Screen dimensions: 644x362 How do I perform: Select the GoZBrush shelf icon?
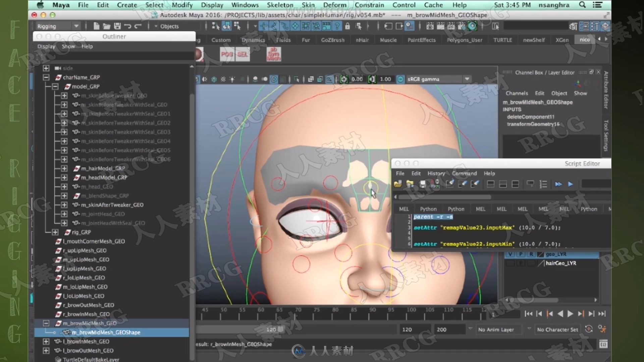tap(332, 40)
